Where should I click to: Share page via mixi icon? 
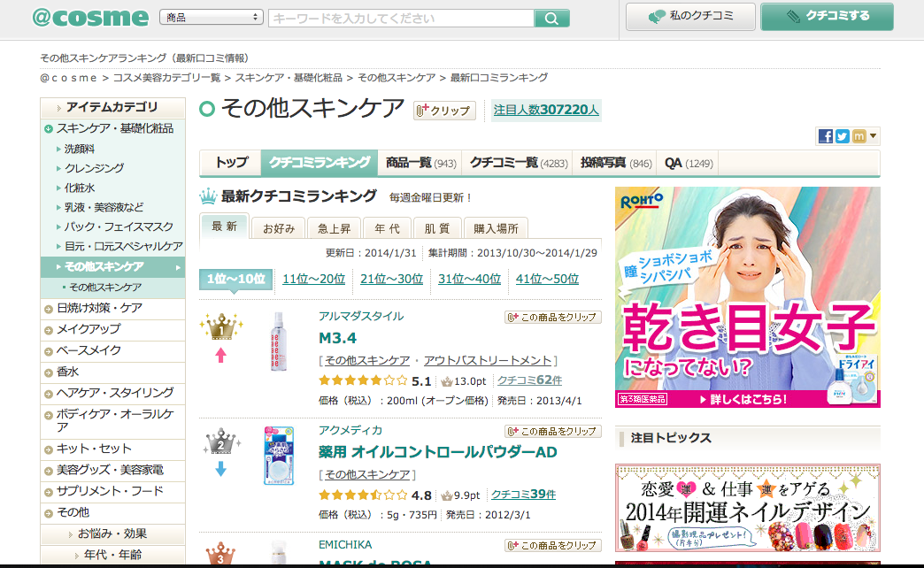[x=859, y=136]
